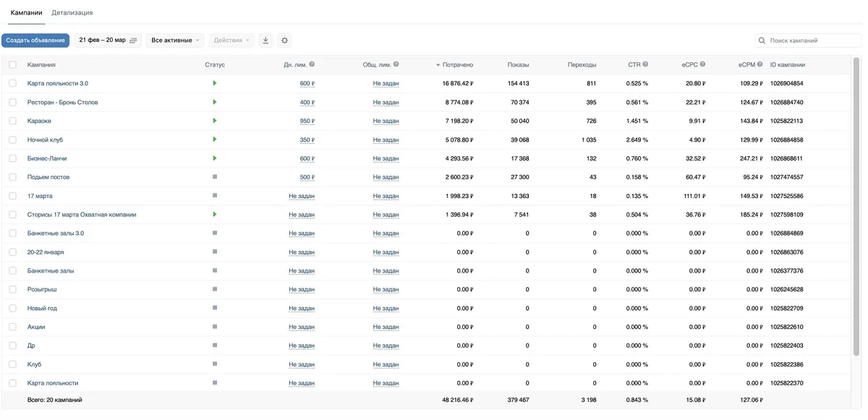Screen dimensions: 868x420
Task: Switch to the Детализация tab
Action: (x=72, y=13)
